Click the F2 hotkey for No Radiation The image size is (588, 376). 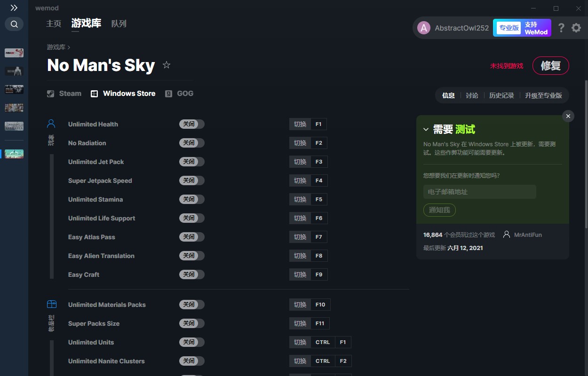pos(318,143)
